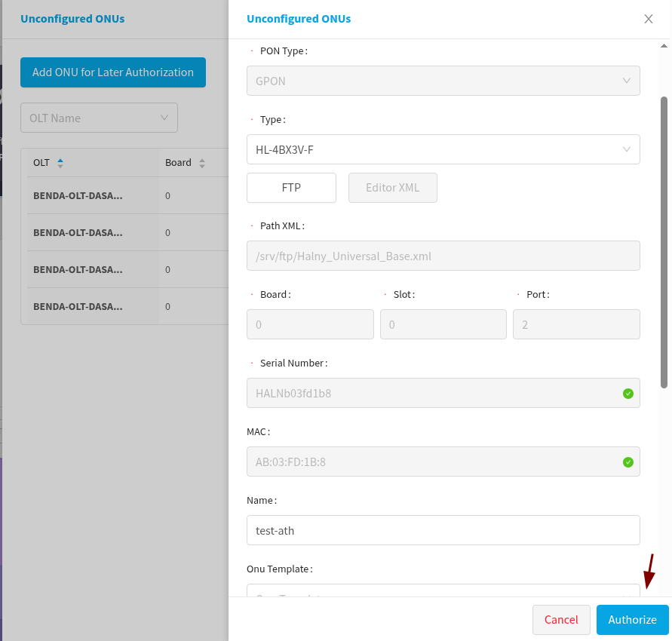Sort table by Board column

[x=201, y=163]
